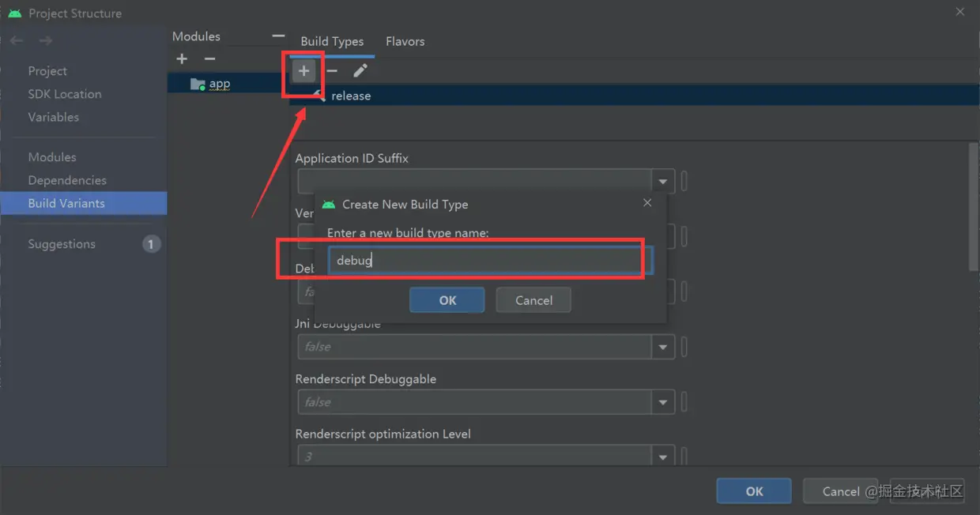Confirm the new build type with dialog OK

447,300
